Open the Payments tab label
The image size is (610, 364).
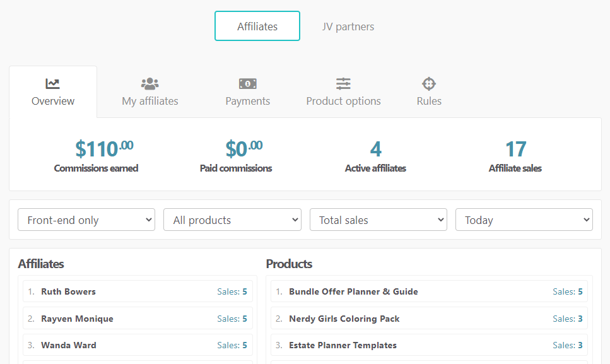[x=248, y=101]
